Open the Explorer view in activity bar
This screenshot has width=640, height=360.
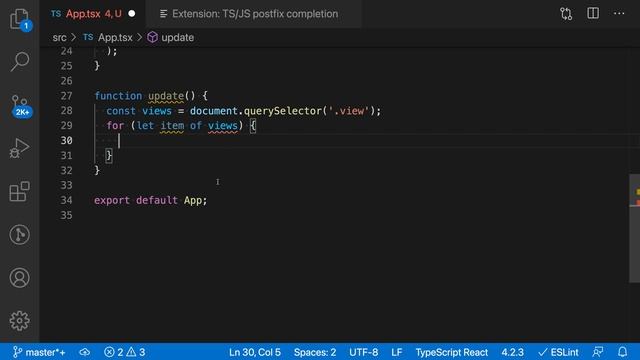tap(20, 19)
